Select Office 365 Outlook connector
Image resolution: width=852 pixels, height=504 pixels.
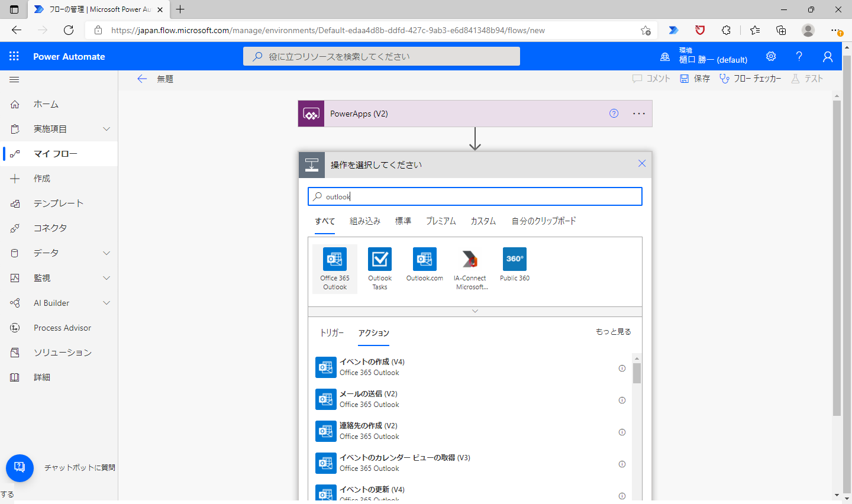coord(335,269)
